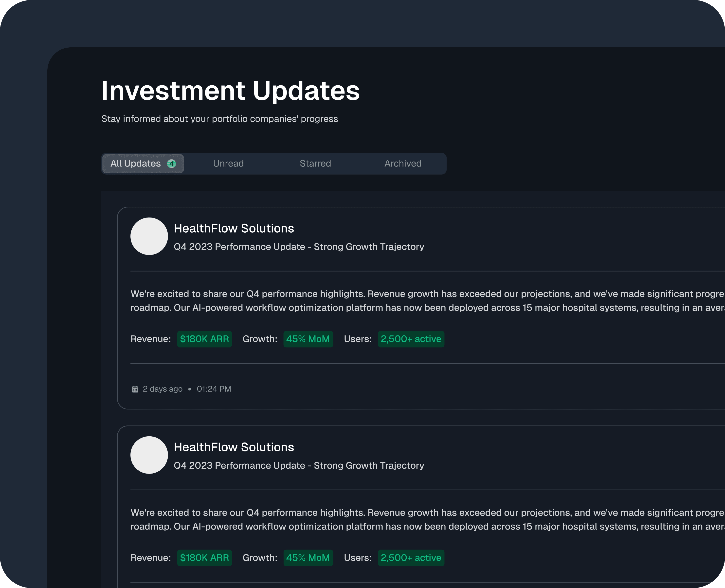The height and width of the screenshot is (588, 725).
Task: Click the 01:24 PM timestamp
Action: pyautogui.click(x=214, y=389)
